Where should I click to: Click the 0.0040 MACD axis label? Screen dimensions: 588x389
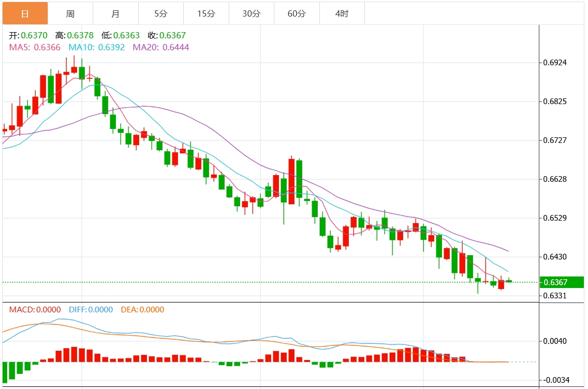[x=555, y=341]
